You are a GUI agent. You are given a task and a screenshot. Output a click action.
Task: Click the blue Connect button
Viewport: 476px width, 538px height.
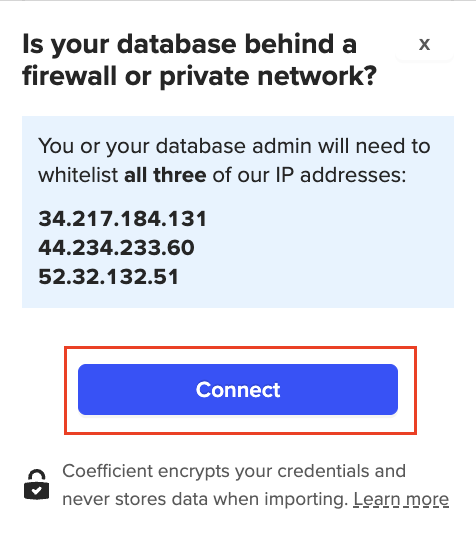click(238, 389)
